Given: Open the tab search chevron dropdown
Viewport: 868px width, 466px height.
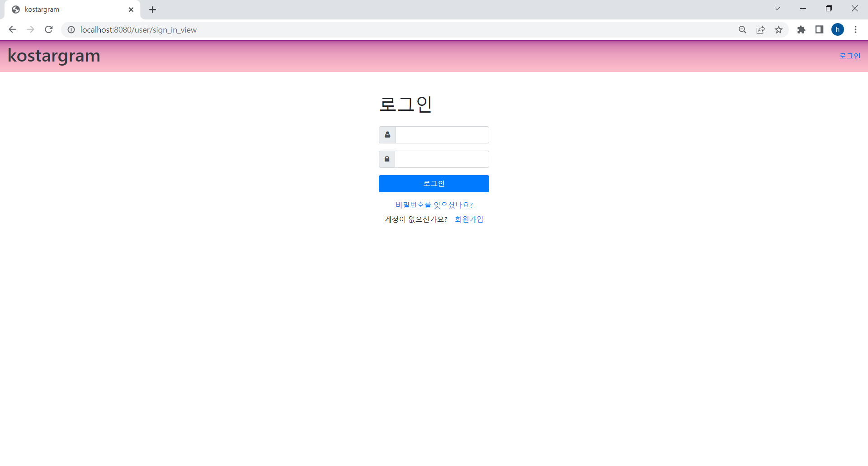Looking at the screenshot, I should 777,9.
